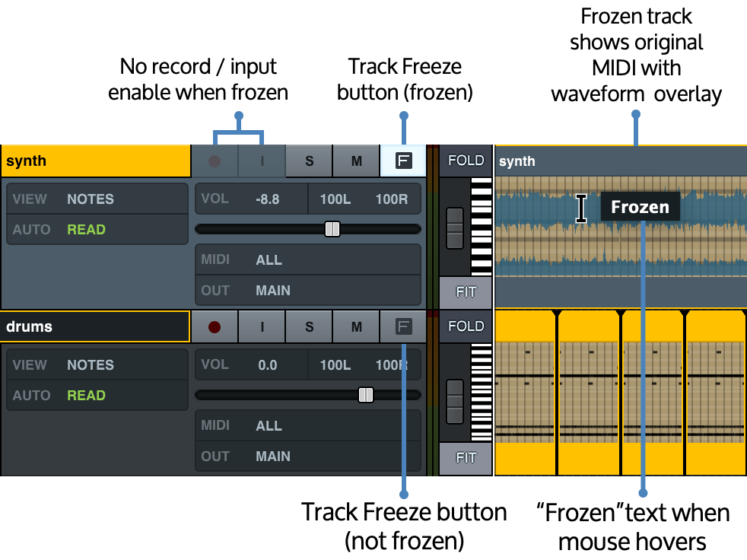
Task: Select the drums track name header
Action: pyautogui.click(x=95, y=326)
